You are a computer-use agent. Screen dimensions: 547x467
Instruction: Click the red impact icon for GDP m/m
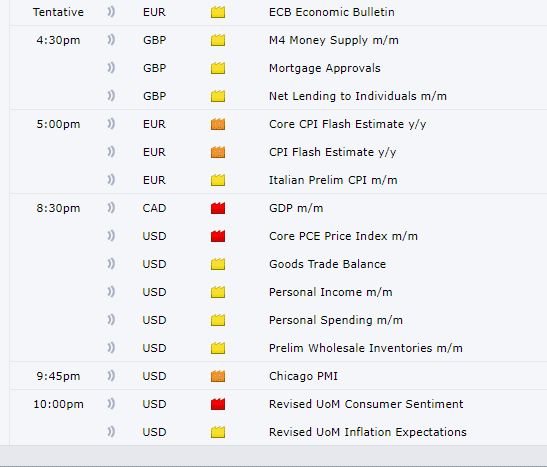pos(218,208)
